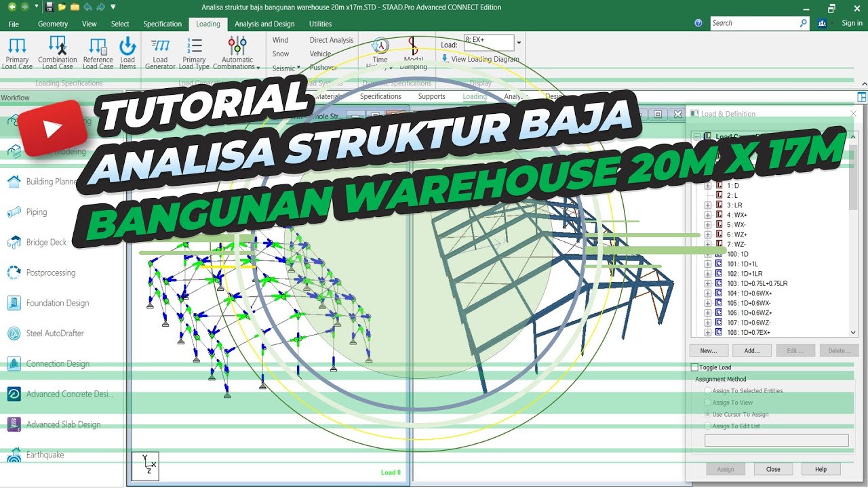Open Earthquake workflow
The image size is (868, 488).
[35, 455]
